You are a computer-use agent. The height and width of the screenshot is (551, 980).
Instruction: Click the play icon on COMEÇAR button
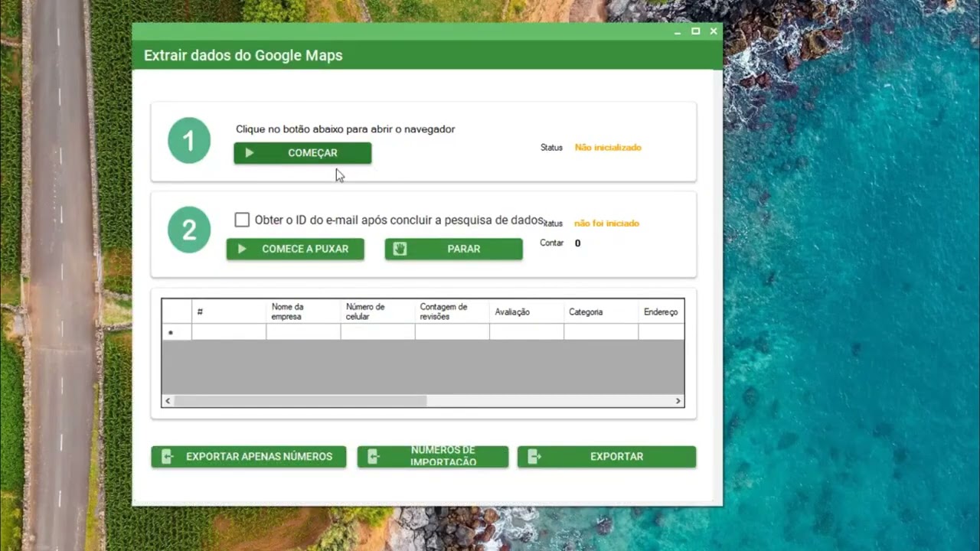tap(249, 153)
